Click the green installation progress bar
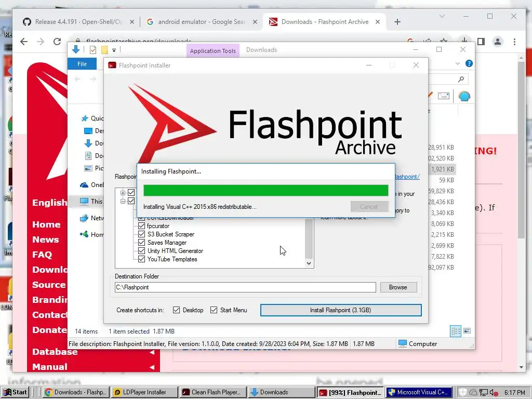The image size is (532, 399). (x=265, y=190)
